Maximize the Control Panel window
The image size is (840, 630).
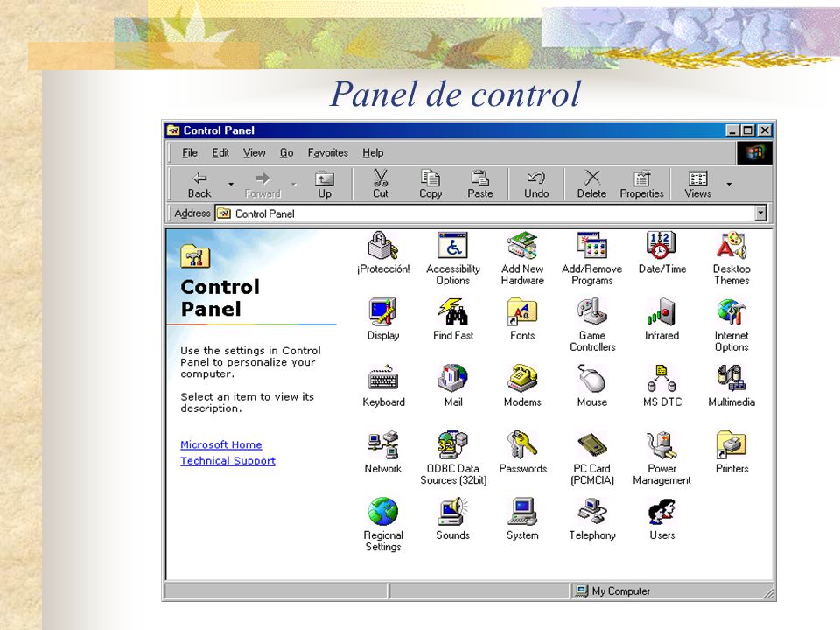pyautogui.click(x=748, y=130)
